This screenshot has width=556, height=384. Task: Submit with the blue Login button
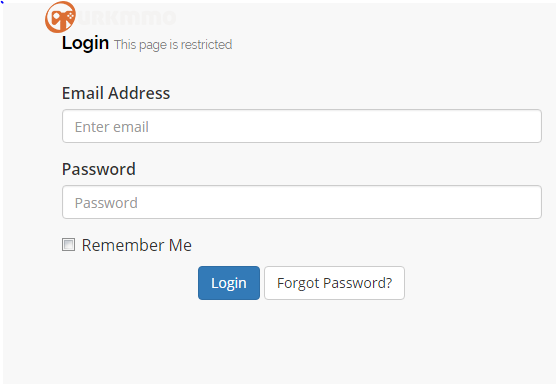click(x=229, y=283)
